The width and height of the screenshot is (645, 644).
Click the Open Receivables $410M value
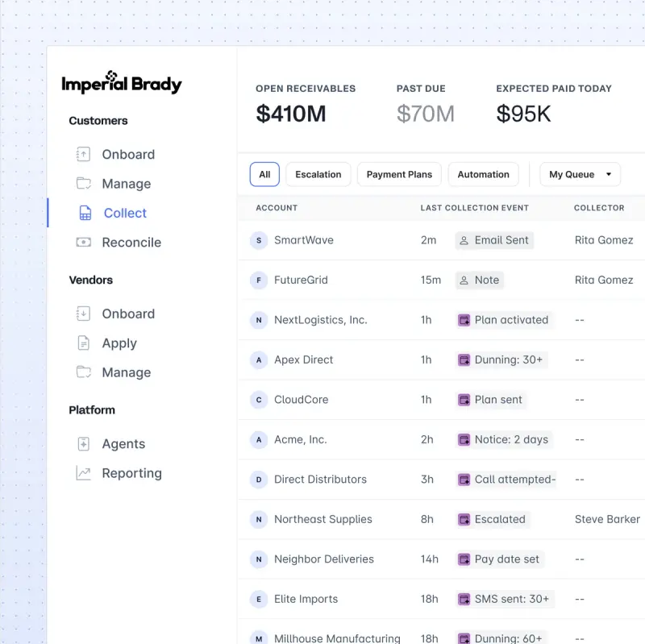[x=291, y=114]
